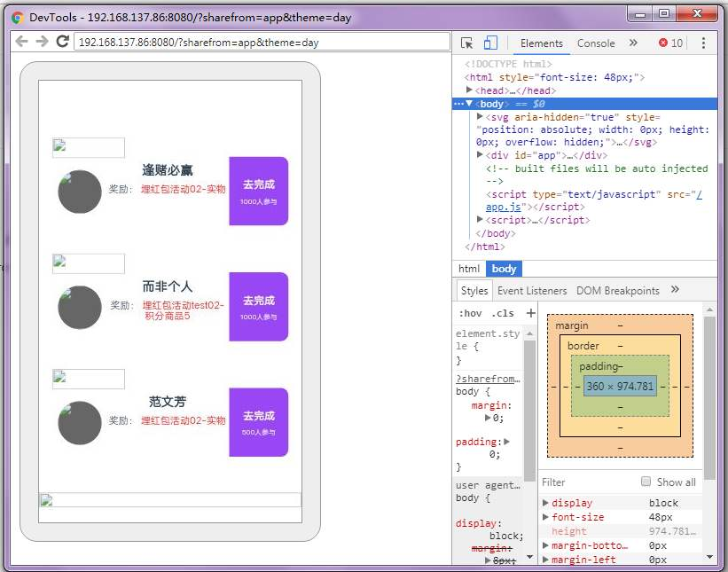This screenshot has width=728, height=572.
Task: Expand computed font-size property
Action: tap(545, 517)
